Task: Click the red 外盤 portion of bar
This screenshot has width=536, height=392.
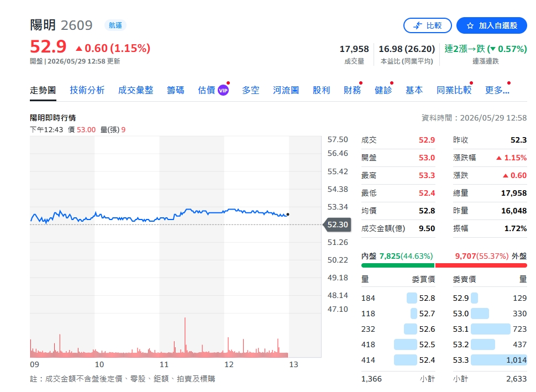Action: pyautogui.click(x=481, y=265)
